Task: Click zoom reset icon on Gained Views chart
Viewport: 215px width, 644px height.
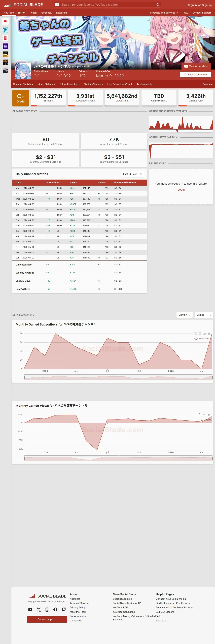Action: pos(200,415)
